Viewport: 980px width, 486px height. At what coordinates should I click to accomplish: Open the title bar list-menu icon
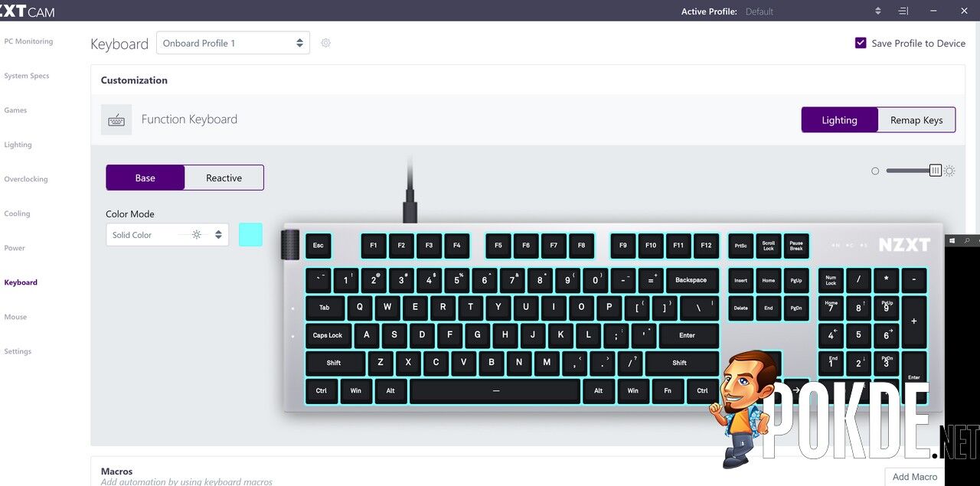tap(903, 11)
